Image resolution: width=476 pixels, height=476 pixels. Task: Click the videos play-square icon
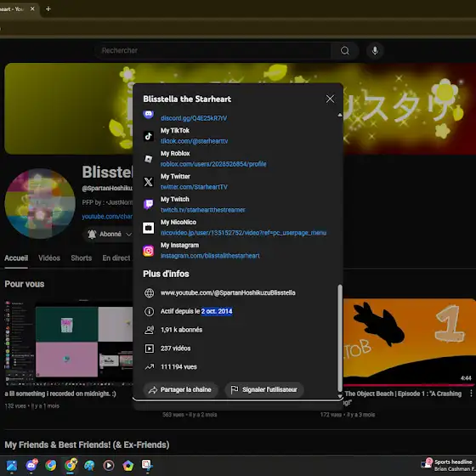point(149,348)
